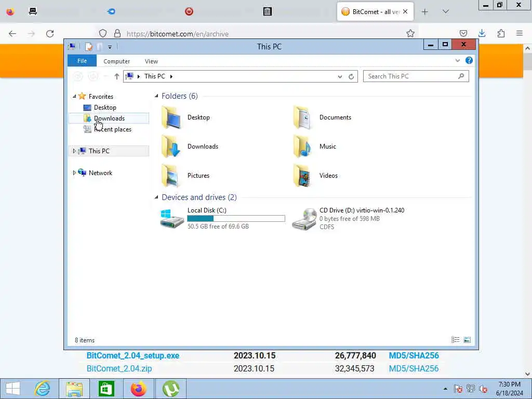Screen dimensions: 532x399
Task: Open a new Firefox tab
Action: 425,12
